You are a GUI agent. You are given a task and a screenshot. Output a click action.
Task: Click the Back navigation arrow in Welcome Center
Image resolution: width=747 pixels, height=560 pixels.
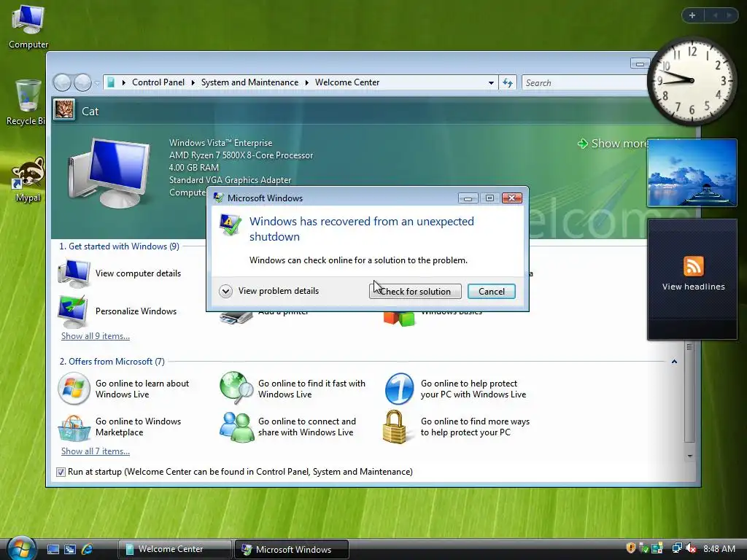[x=62, y=82]
